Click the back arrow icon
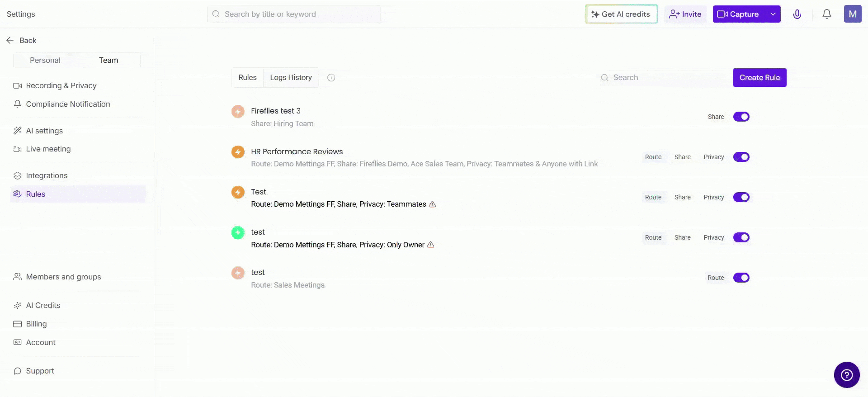 tap(10, 40)
